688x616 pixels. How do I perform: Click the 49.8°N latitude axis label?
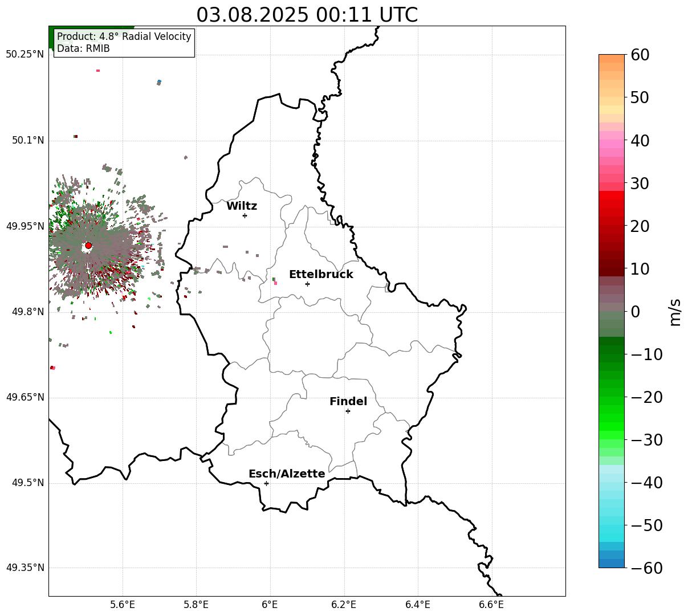(x=25, y=312)
